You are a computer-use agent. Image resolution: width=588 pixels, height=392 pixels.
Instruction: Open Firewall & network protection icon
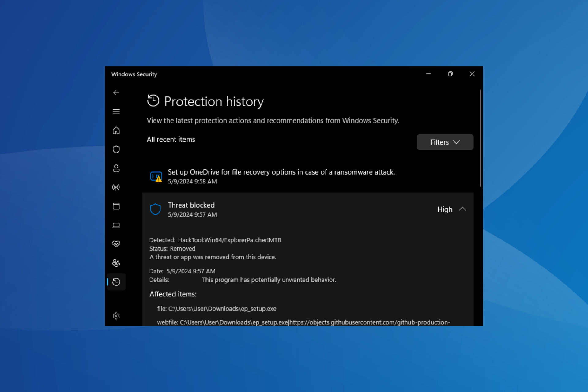[x=116, y=187]
